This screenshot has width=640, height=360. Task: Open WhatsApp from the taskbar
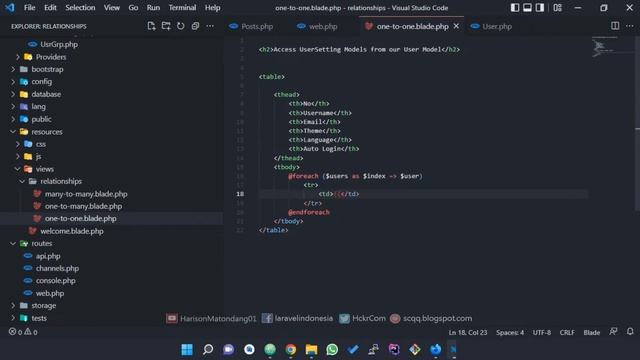point(332,349)
